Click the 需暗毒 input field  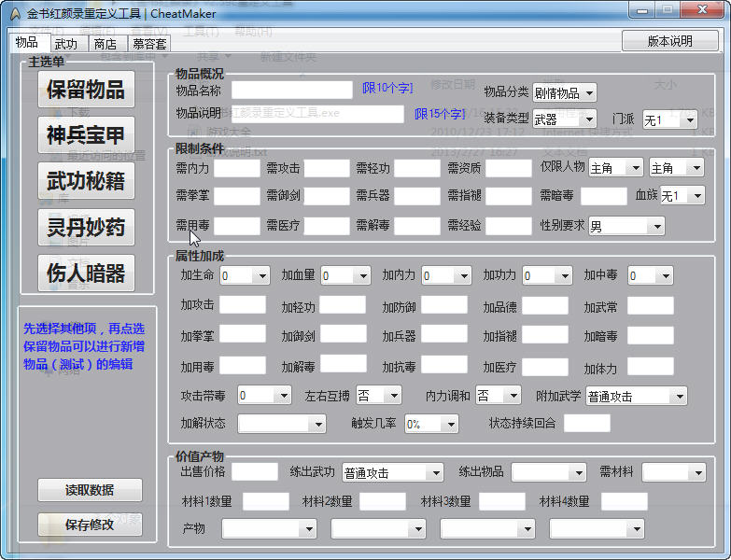(x=604, y=196)
